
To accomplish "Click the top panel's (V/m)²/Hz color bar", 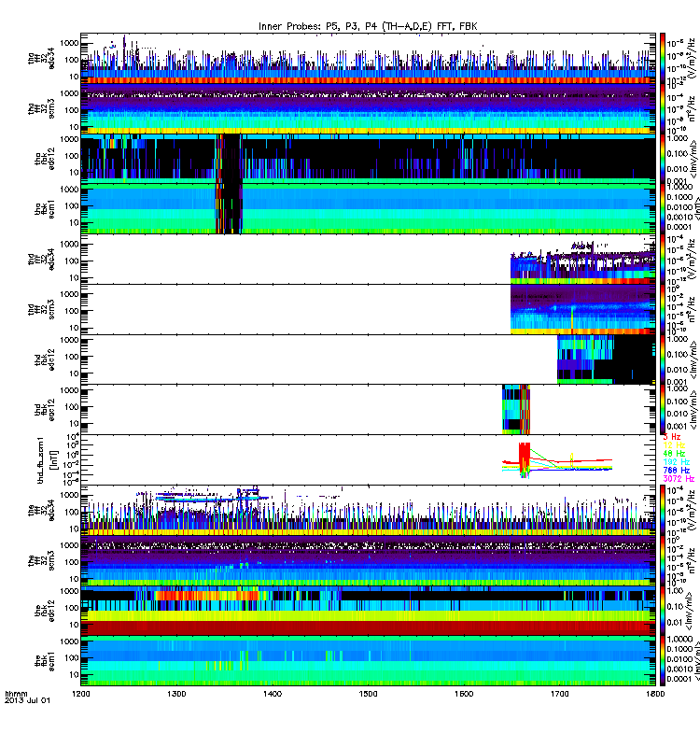I will pos(663,58).
